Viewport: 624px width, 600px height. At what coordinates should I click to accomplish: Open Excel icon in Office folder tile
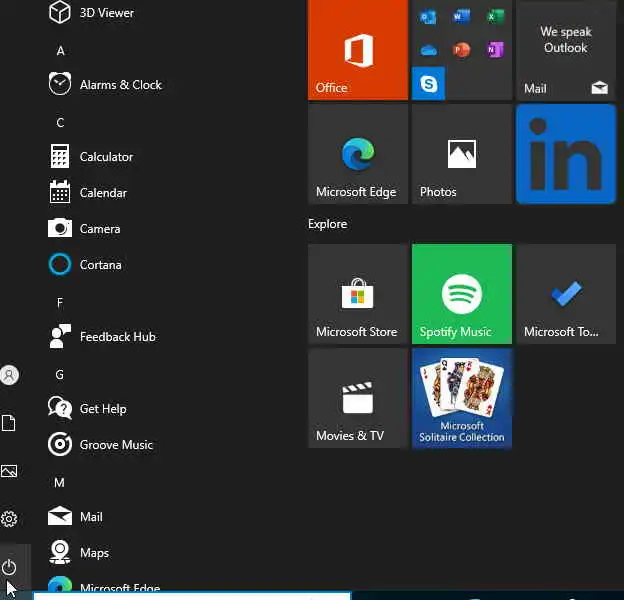(496, 17)
